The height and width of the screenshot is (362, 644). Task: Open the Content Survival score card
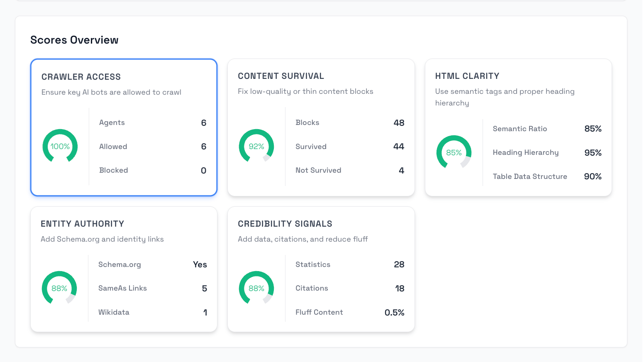pos(321,127)
